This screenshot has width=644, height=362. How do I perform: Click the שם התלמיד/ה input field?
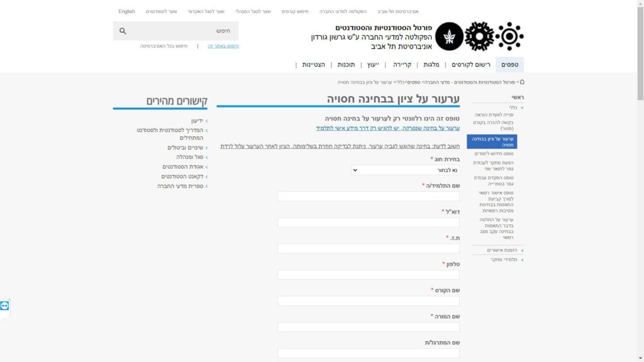(x=369, y=196)
